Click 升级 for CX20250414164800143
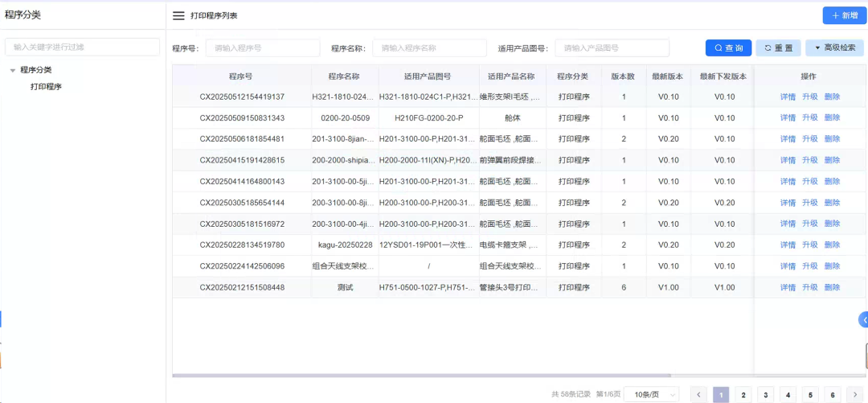This screenshot has height=403, width=868. [x=810, y=181]
